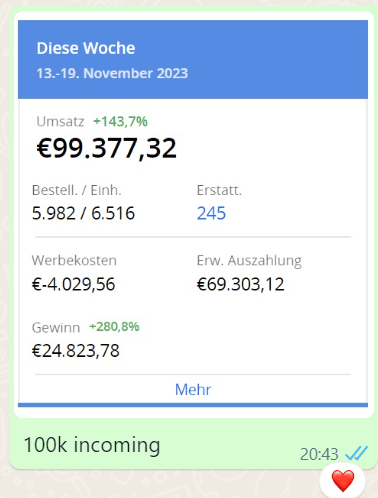Click the Umsatz amount €99.377,32
Viewport: 378px width, 498px height.
point(106,148)
